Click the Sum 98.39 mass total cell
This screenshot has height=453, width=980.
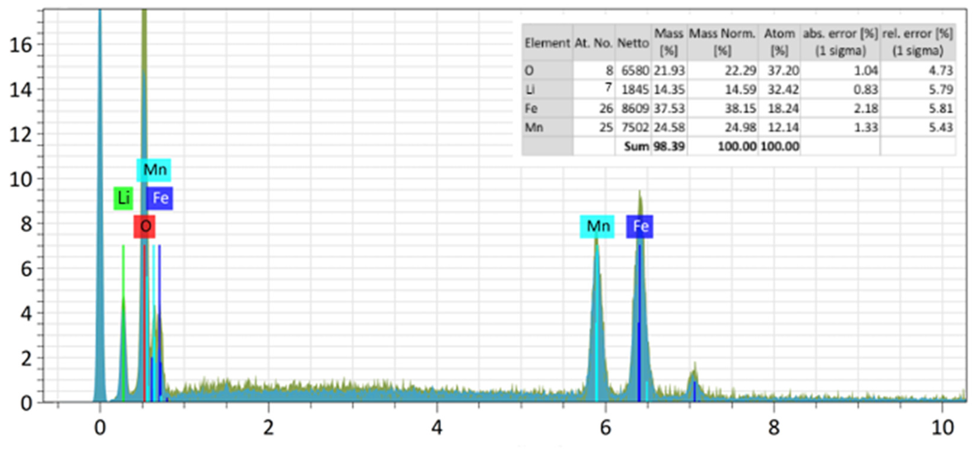click(x=669, y=146)
